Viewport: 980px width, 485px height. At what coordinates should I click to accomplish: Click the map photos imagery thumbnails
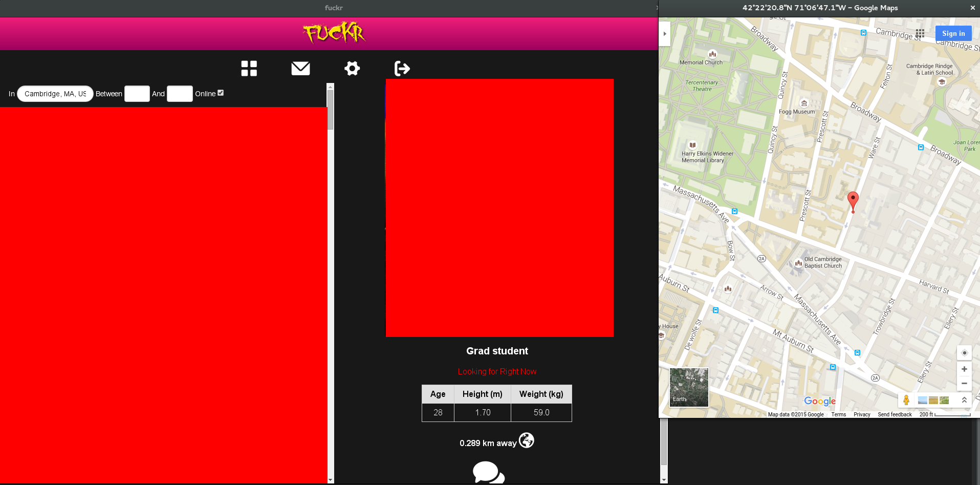(x=933, y=400)
